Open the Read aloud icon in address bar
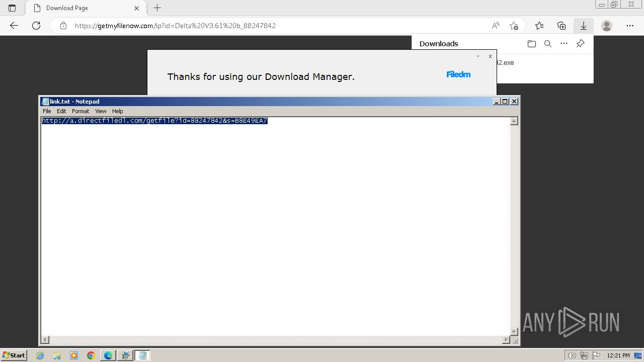 tap(496, 26)
